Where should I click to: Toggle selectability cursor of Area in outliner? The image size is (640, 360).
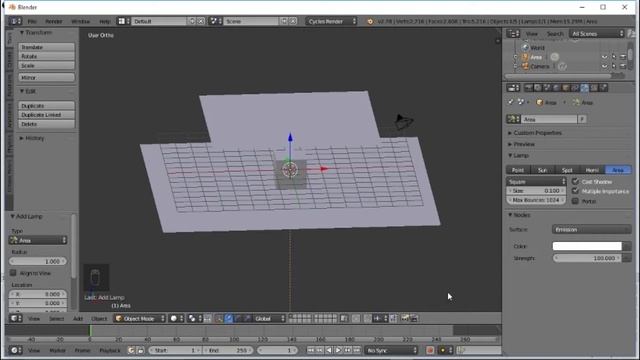[x=614, y=57]
